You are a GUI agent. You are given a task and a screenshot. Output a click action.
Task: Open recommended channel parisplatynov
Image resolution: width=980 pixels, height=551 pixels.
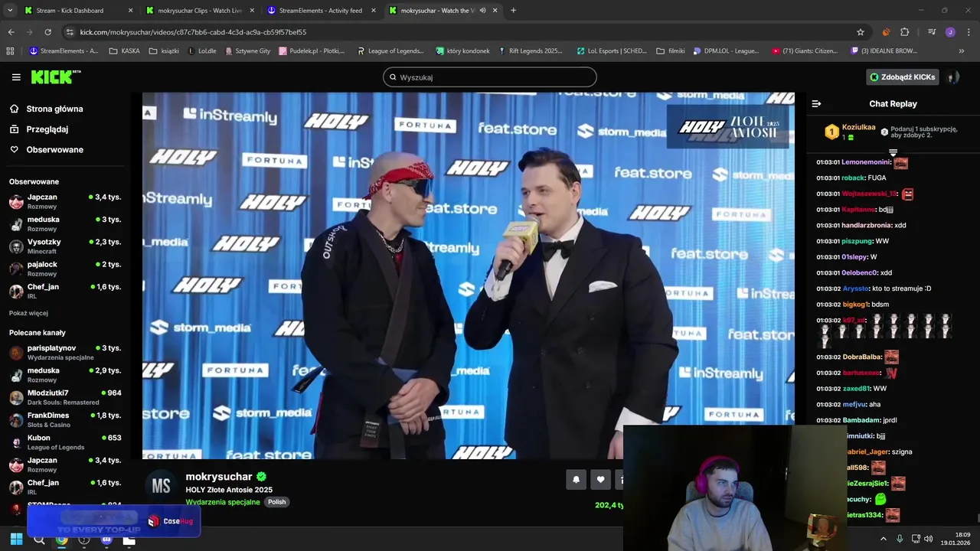[64, 352]
